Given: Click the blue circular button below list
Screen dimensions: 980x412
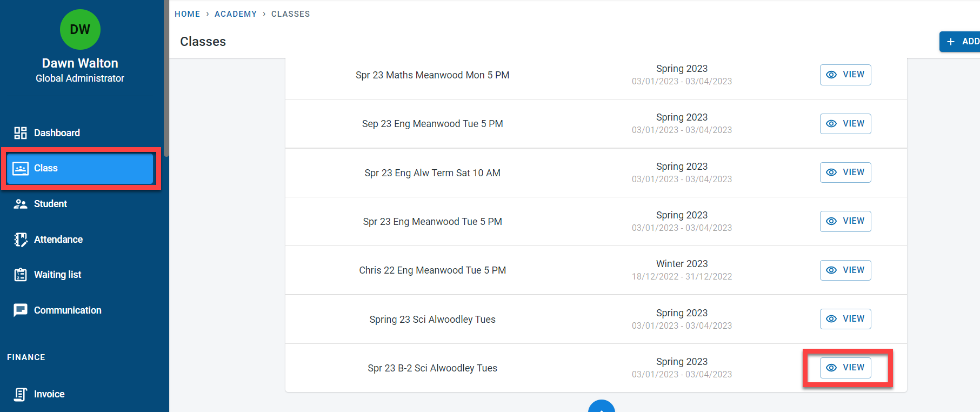Looking at the screenshot, I should [x=601, y=407].
